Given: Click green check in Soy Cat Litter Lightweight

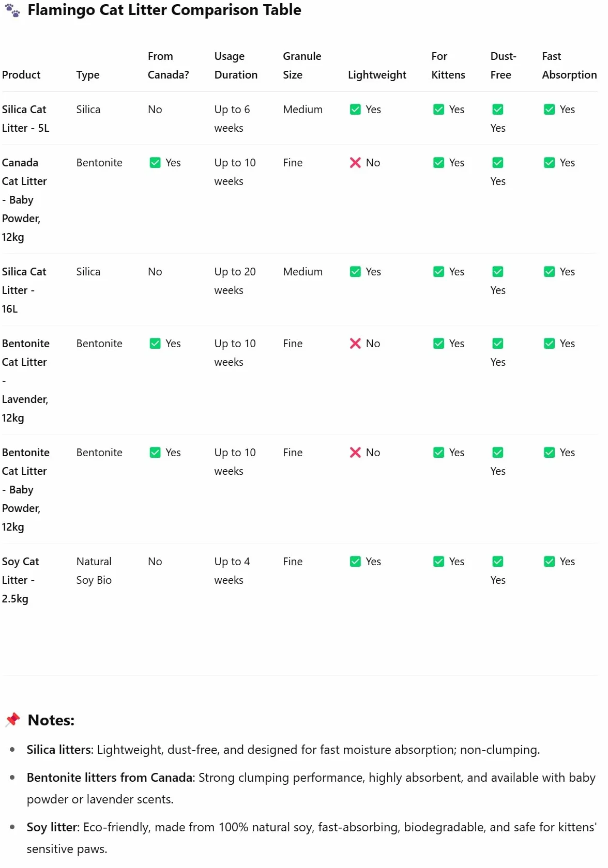Looking at the screenshot, I should 355,562.
